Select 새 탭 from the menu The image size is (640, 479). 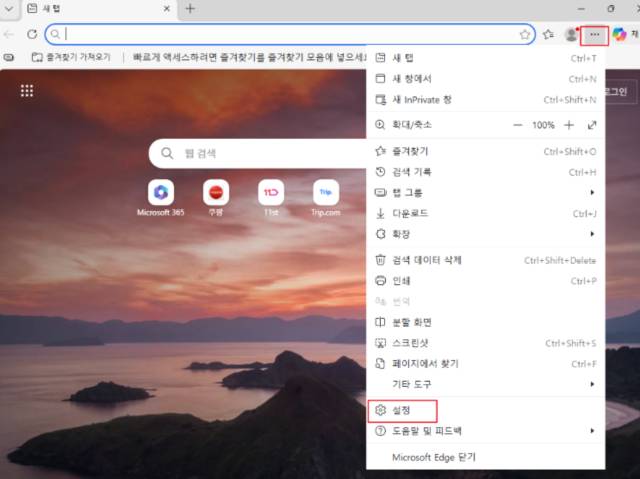coord(486,58)
